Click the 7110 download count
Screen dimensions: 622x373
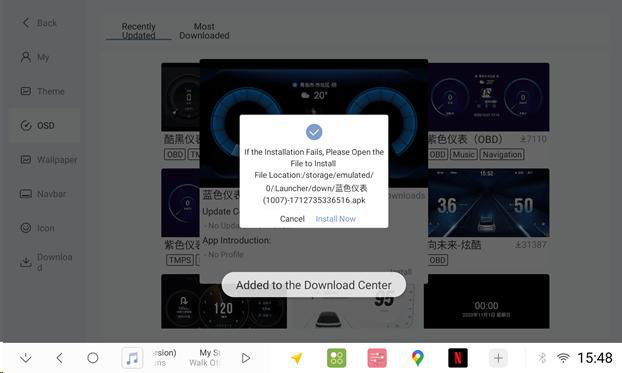533,139
